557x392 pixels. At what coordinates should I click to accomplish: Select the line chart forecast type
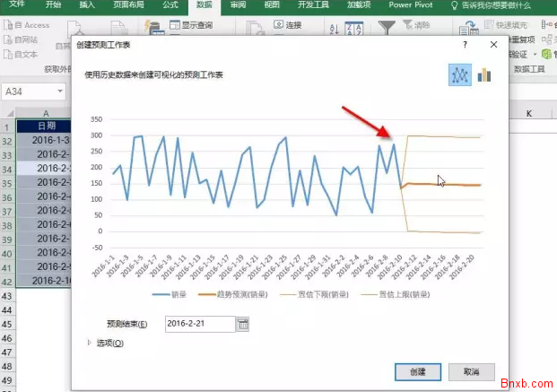click(460, 75)
